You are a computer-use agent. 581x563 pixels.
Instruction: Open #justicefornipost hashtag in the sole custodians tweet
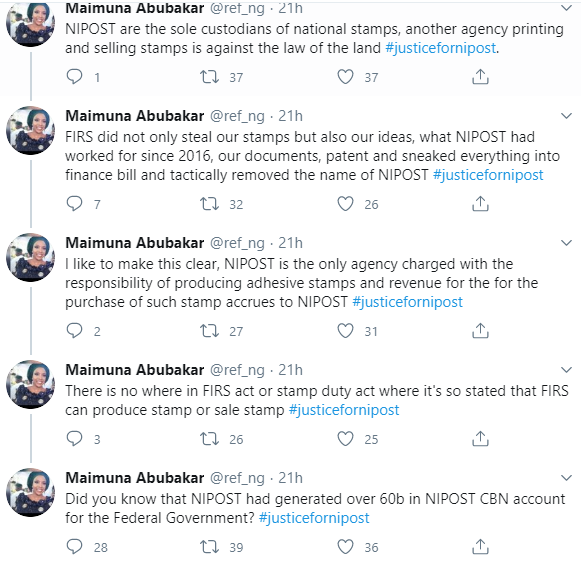[x=441, y=48]
